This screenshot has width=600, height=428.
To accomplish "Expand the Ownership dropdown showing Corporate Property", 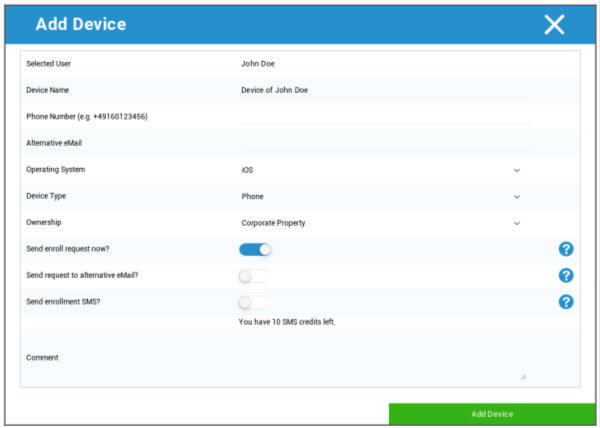I will (380, 223).
